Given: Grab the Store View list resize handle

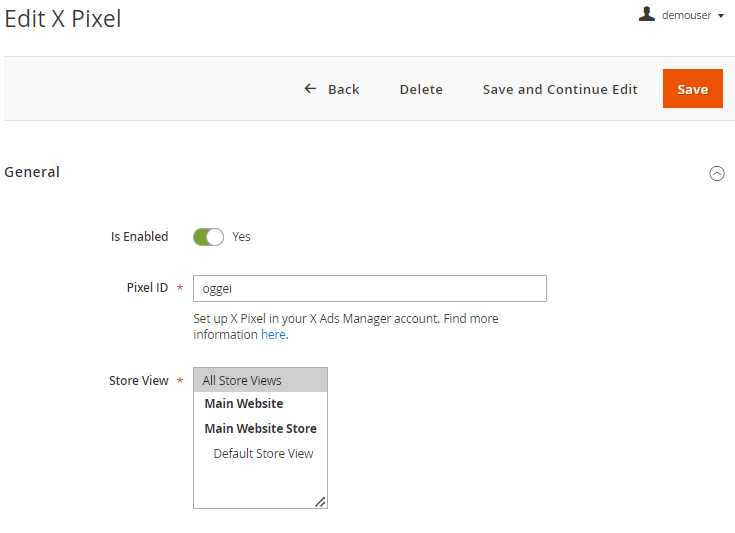Looking at the screenshot, I should pos(320,502).
